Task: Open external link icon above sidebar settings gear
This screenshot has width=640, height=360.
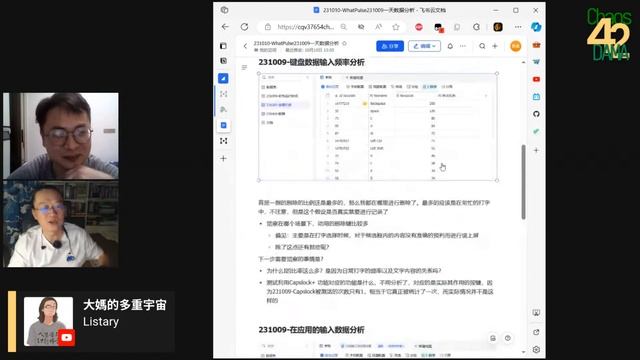Action: [536, 332]
